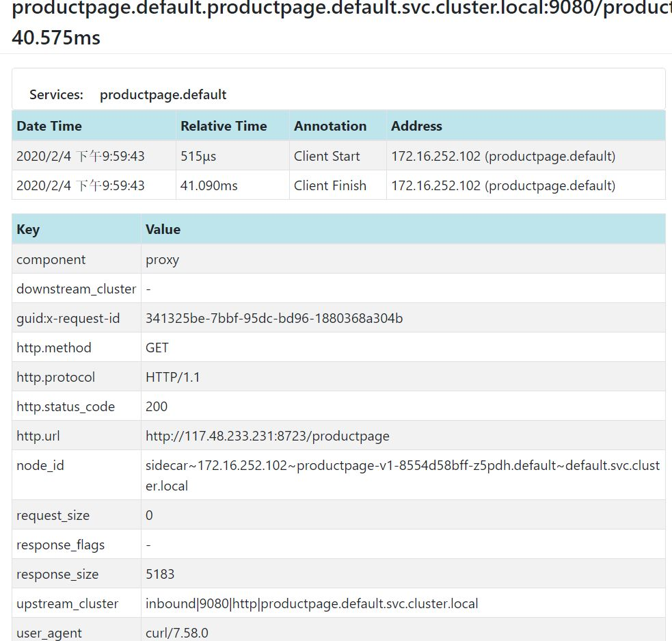Select the http.status_code value 200

(157, 406)
